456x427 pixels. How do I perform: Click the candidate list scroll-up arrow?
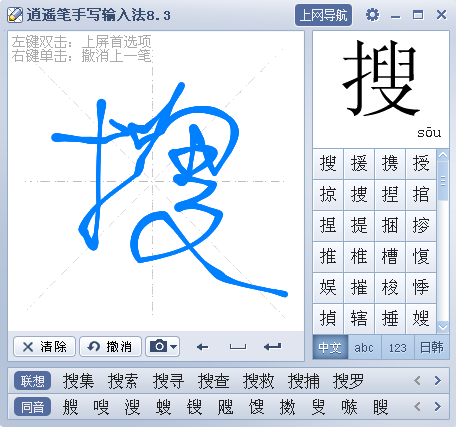(443, 155)
